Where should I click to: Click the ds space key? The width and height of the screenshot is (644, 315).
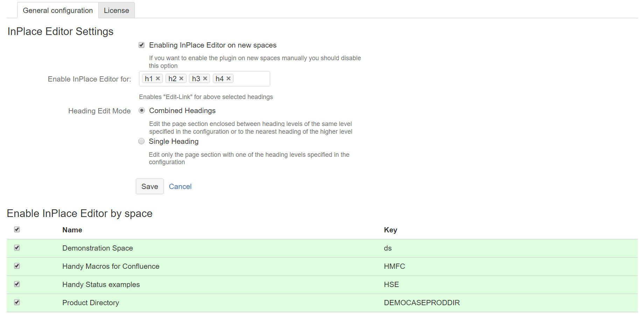point(388,248)
